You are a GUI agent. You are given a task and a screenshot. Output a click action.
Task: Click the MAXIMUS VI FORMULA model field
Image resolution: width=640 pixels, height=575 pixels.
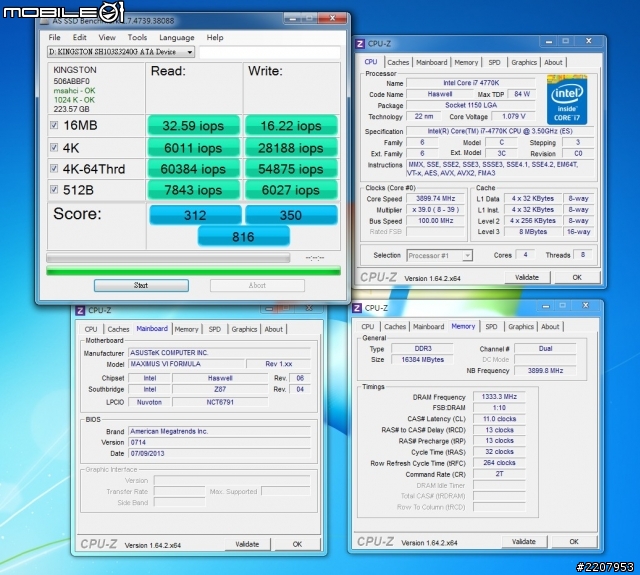pos(187,364)
